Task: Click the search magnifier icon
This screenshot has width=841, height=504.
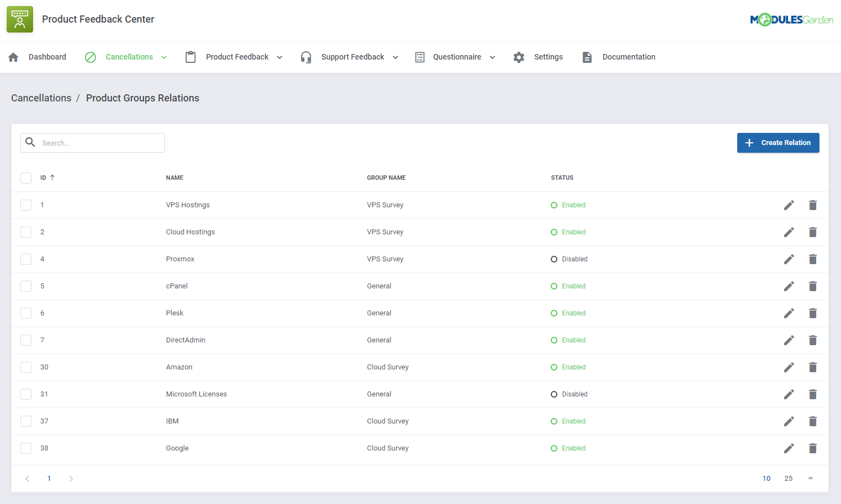Action: coord(30,142)
